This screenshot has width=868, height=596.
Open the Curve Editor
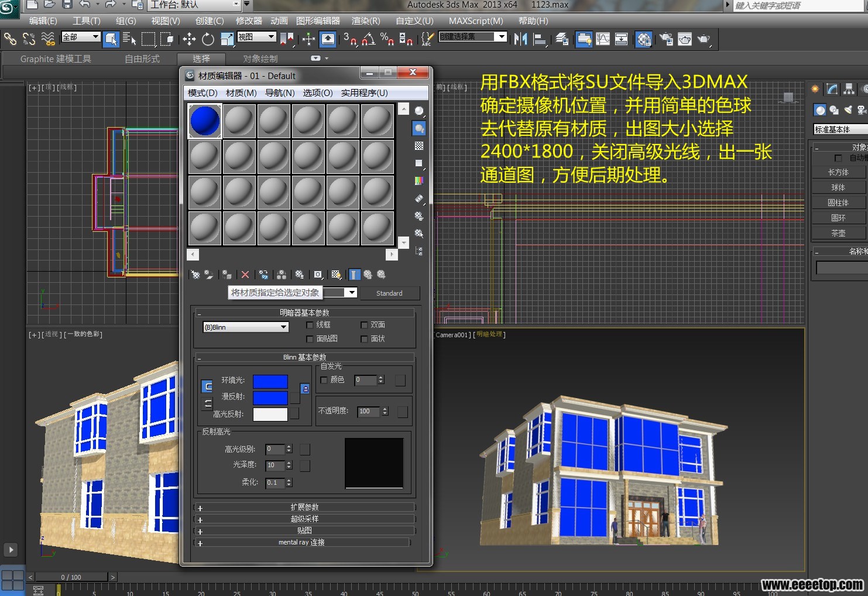point(603,39)
